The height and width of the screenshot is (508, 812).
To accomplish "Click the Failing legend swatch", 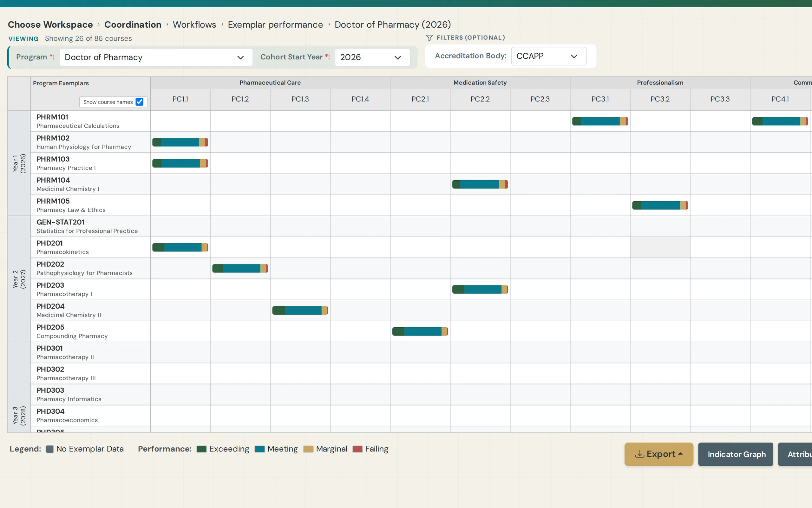I will click(x=357, y=449).
